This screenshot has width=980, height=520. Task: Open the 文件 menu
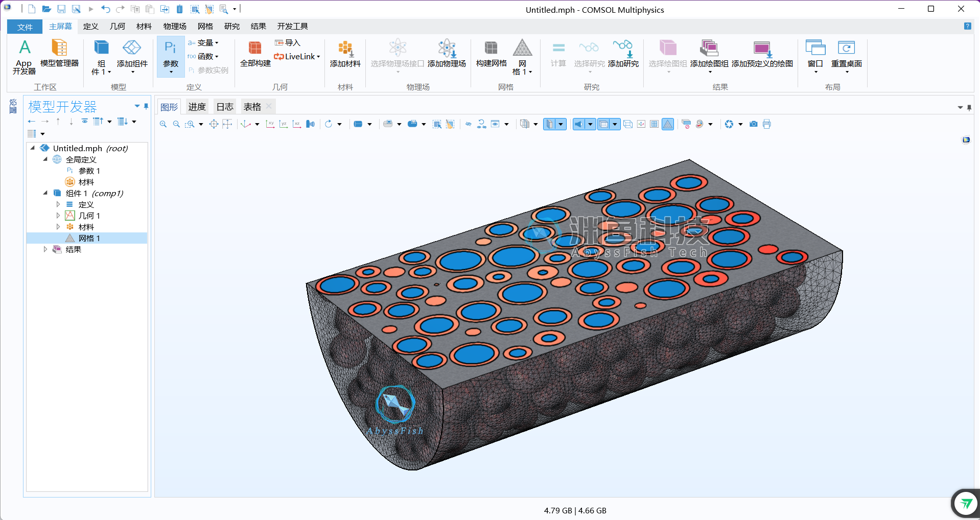click(25, 27)
